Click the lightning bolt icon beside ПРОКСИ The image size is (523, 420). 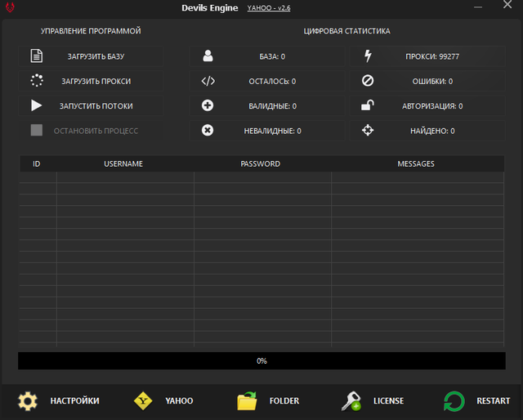(368, 56)
